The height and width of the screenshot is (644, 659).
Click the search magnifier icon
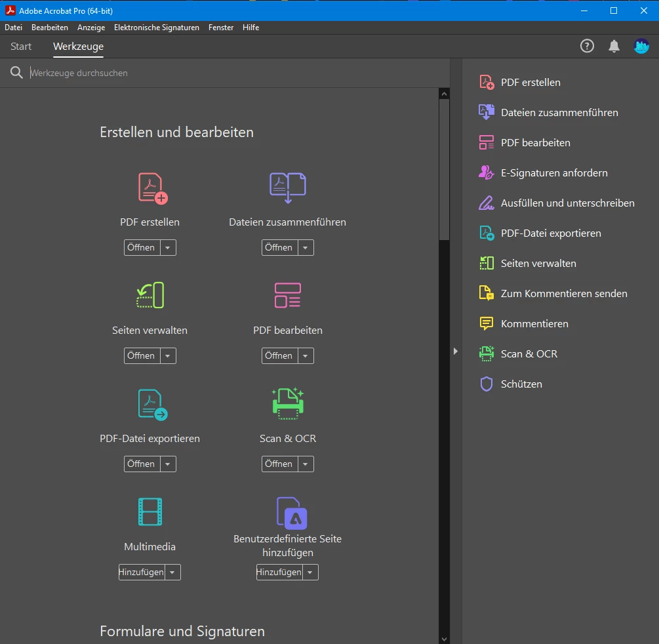tap(16, 72)
